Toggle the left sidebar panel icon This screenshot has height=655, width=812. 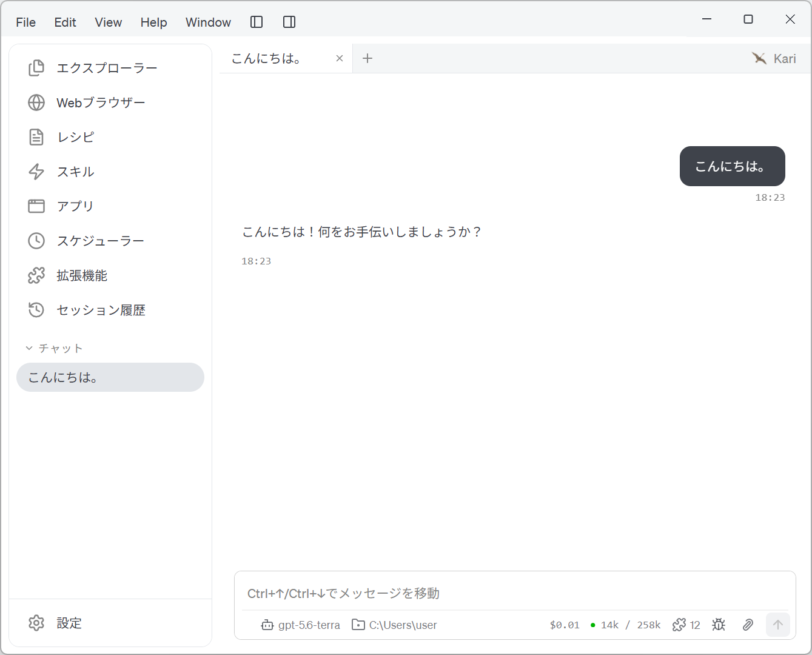(x=257, y=22)
